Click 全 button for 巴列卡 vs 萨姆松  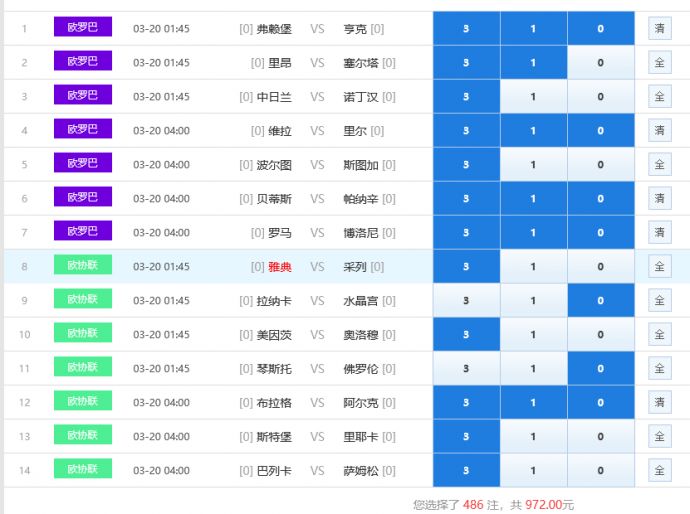click(x=659, y=471)
